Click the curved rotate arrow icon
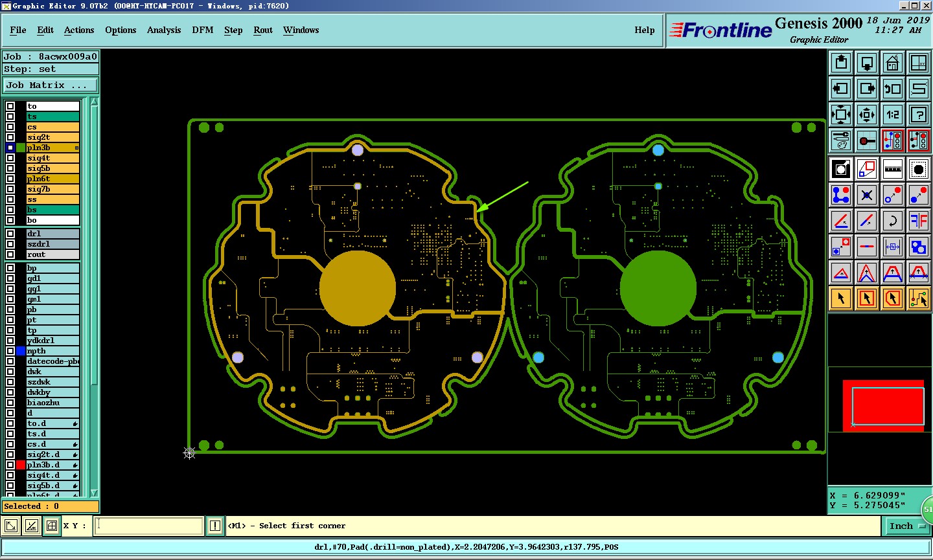This screenshot has width=933, height=560. pyautogui.click(x=893, y=221)
